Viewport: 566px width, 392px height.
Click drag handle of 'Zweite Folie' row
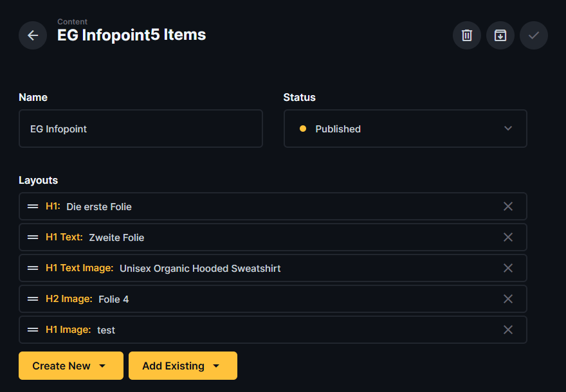pos(33,237)
